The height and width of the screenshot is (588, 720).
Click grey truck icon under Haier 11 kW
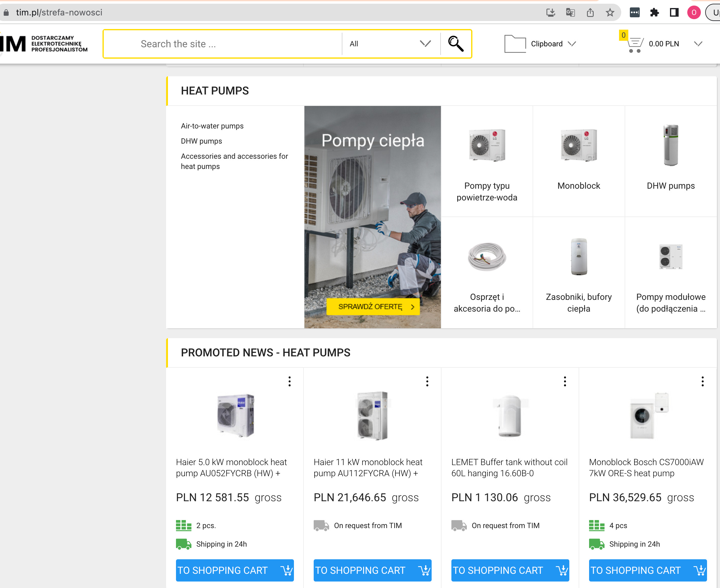pos(321,525)
